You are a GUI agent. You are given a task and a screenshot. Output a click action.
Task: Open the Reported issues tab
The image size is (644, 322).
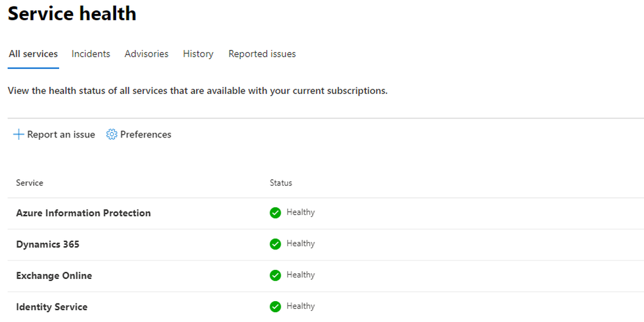pos(262,54)
